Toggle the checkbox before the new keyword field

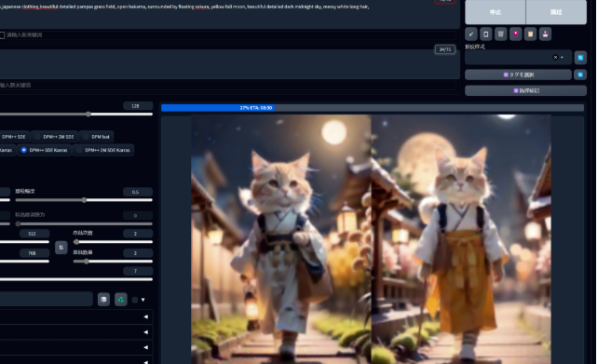coord(2,35)
